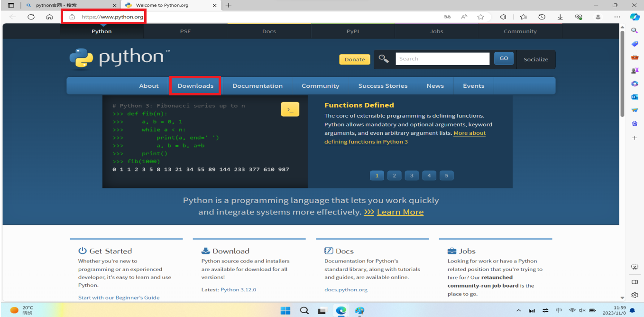
Task: Show slide 3 of code carousel
Action: [412, 176]
